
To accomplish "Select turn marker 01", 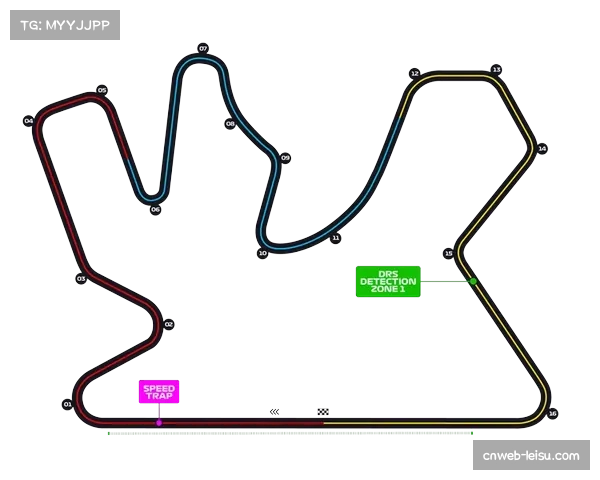I will [x=67, y=404].
